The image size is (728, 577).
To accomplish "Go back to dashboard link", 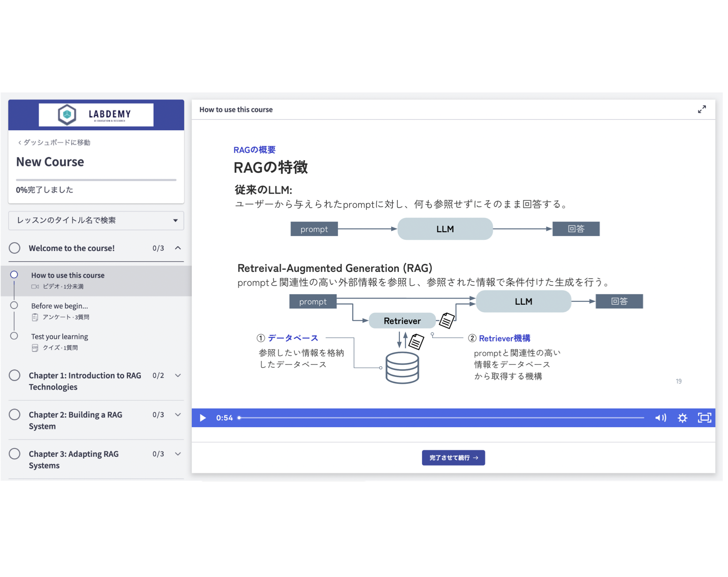I will pyautogui.click(x=54, y=142).
